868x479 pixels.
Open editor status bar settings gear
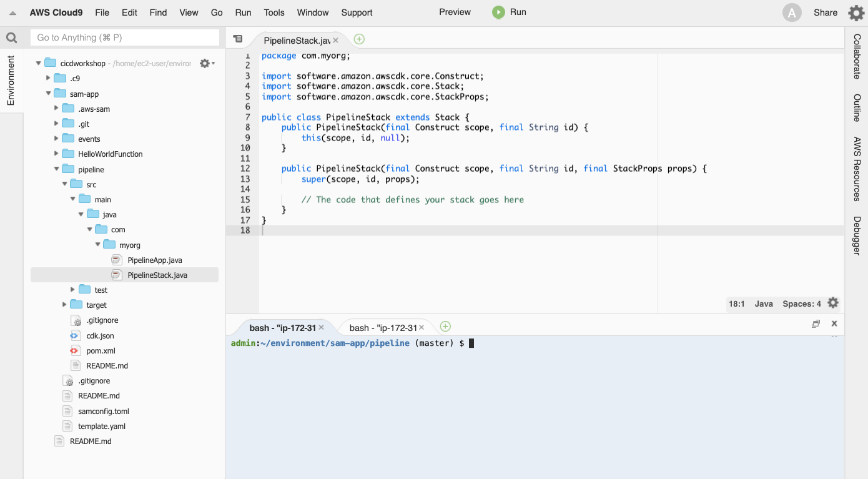[833, 303]
